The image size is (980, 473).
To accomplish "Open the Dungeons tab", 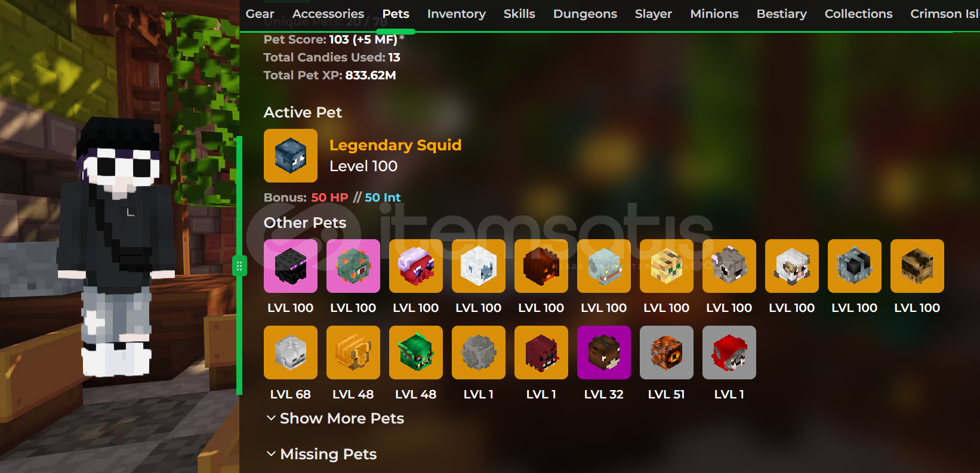I will pos(585,14).
